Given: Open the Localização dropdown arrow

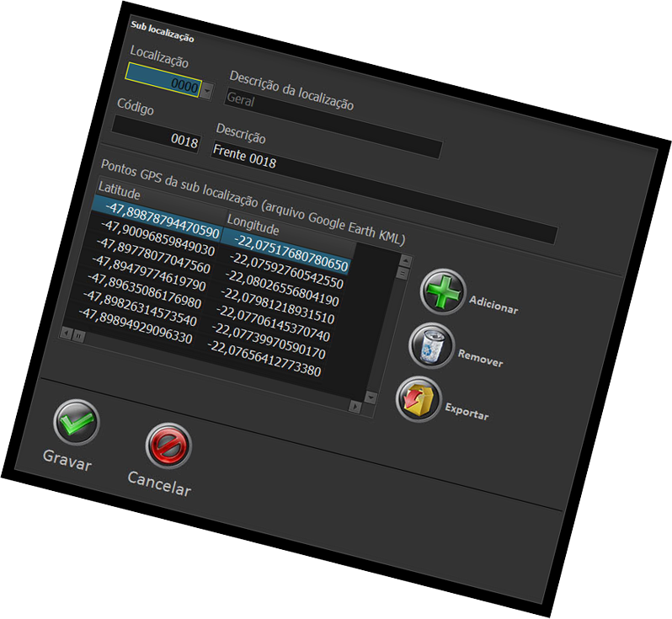Looking at the screenshot, I should coord(207,88).
